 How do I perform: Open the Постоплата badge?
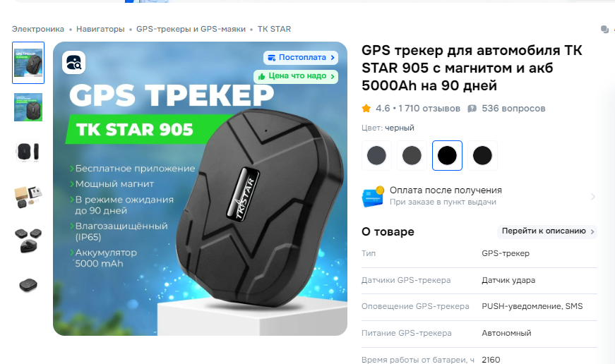tap(301, 58)
